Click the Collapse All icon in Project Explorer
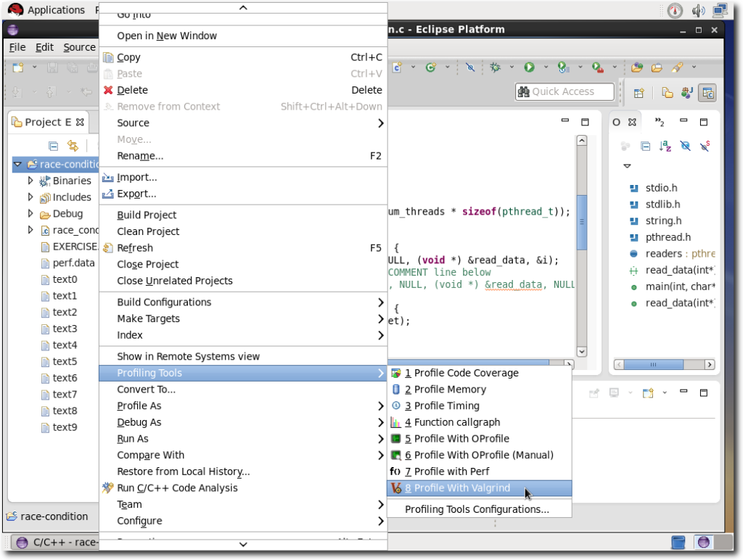743x560 pixels. 54,145
